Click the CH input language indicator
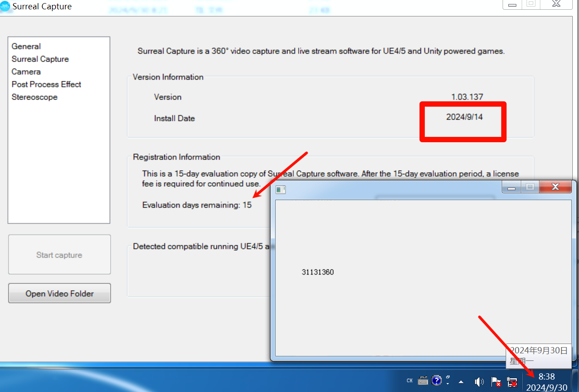This screenshot has height=392, width=579. coord(410,381)
